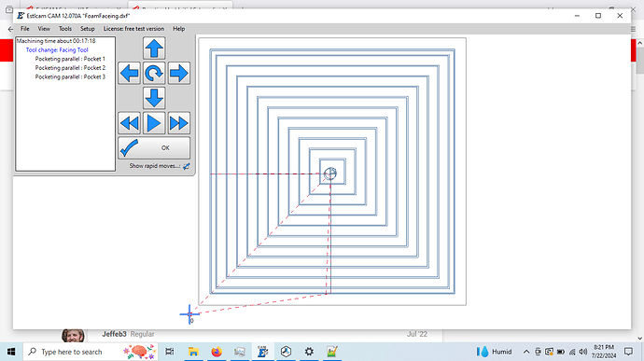Click the search highlight brain icon

140,352
